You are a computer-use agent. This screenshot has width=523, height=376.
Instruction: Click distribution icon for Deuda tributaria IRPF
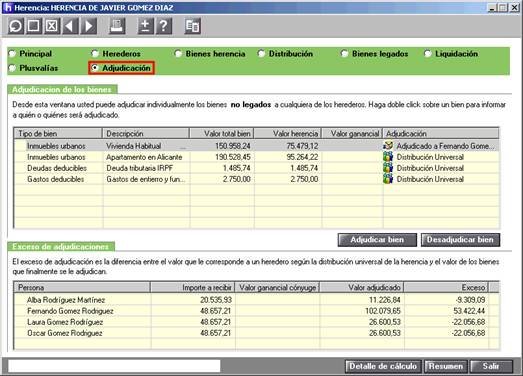click(388, 168)
